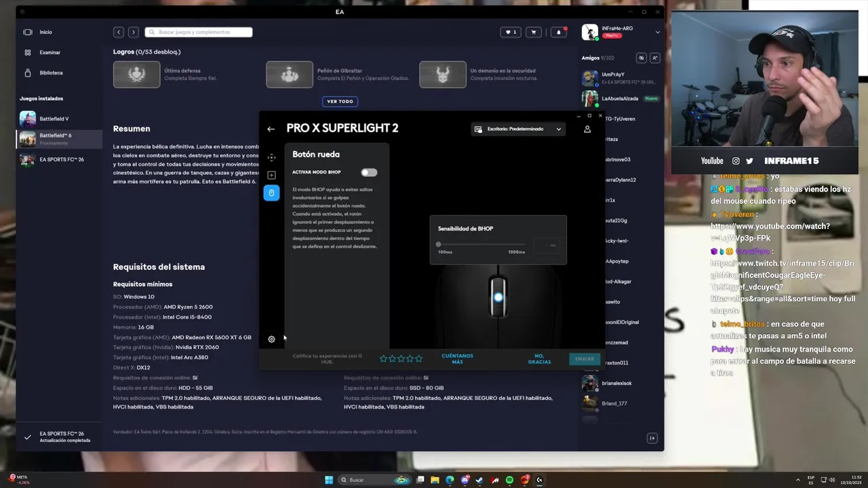Open File Explorer from the taskbar

tap(435, 480)
